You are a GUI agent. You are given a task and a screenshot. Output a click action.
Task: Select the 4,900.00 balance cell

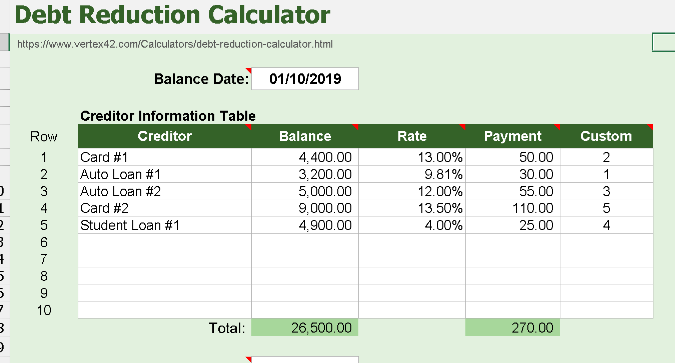coord(305,225)
